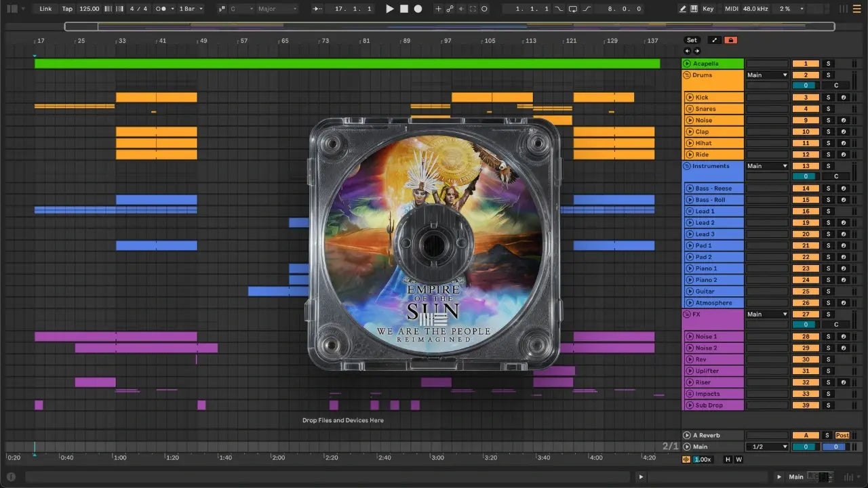Collapse the FX group track
Viewport: 868px width, 488px height.
point(687,314)
